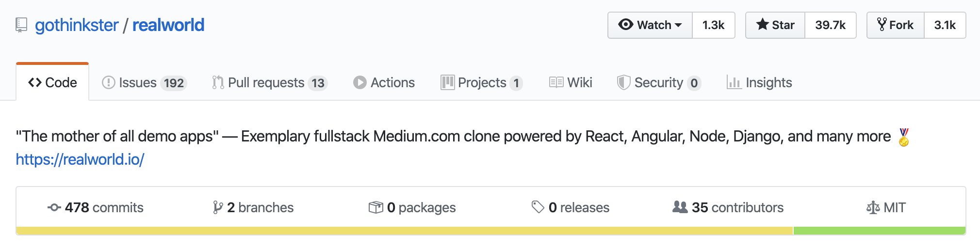This screenshot has width=980, height=249.
Task: Click the repository book icon
Action: [x=21, y=25]
